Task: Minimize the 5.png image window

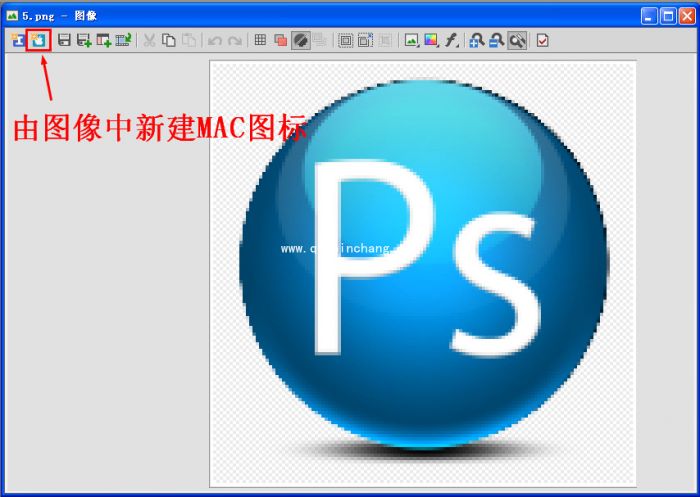Action: point(649,17)
